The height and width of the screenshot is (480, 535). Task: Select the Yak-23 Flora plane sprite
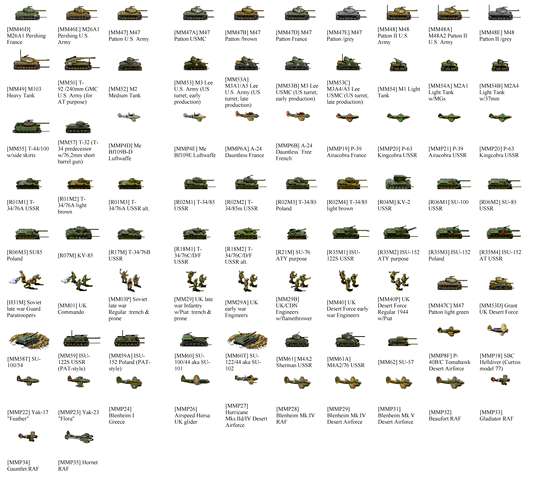click(x=78, y=381)
